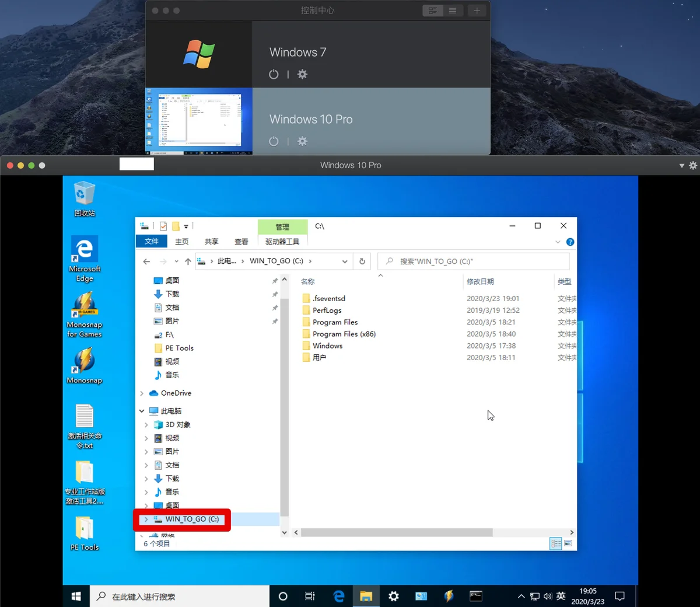This screenshot has height=607, width=700.
Task: Open Settings gear on the Windows taskbar
Action: [x=394, y=596]
